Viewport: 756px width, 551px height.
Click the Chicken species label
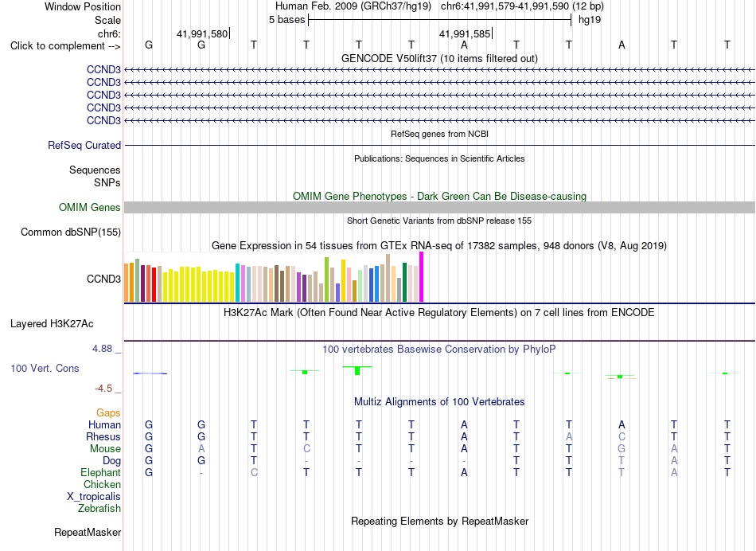pos(102,484)
